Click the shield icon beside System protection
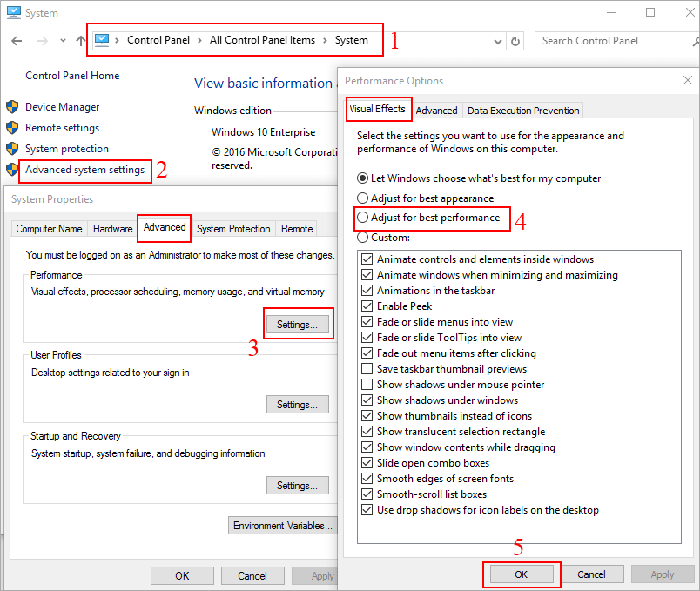Image resolution: width=700 pixels, height=591 pixels. (x=12, y=149)
